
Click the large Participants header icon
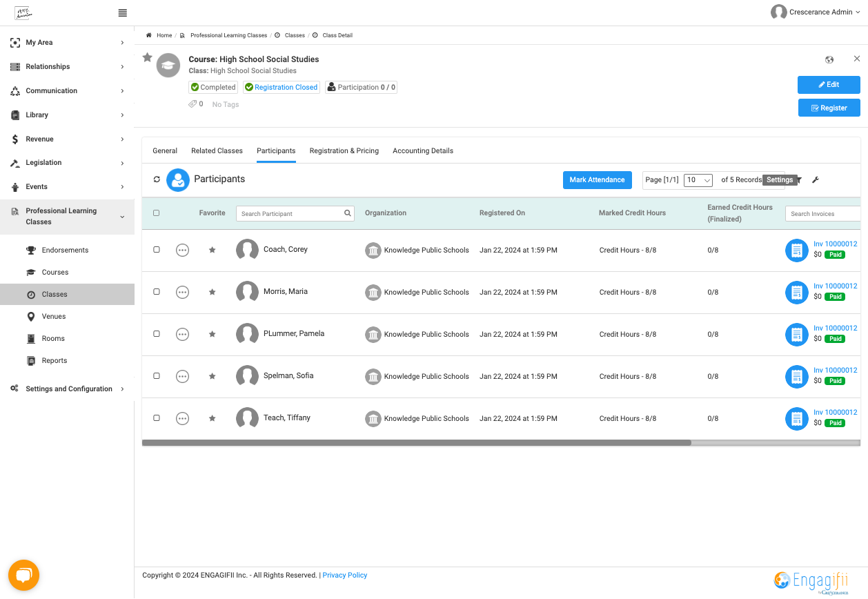[x=178, y=179]
